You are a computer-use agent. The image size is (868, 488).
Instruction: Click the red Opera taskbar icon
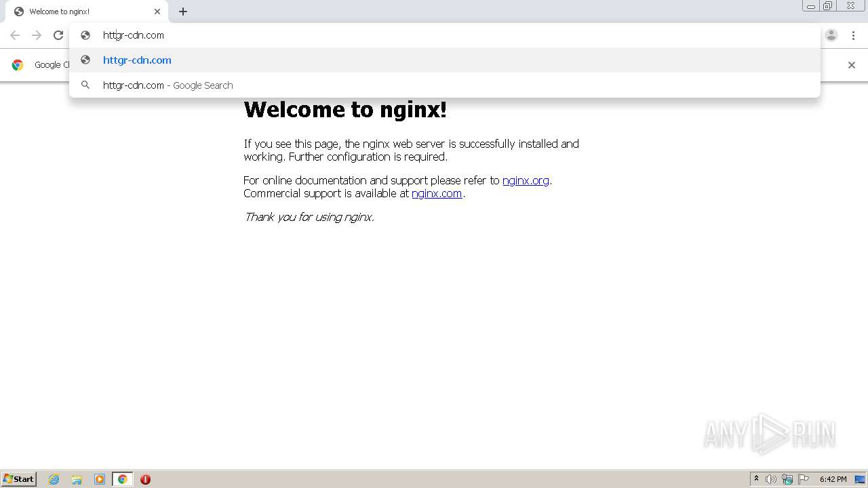click(145, 479)
